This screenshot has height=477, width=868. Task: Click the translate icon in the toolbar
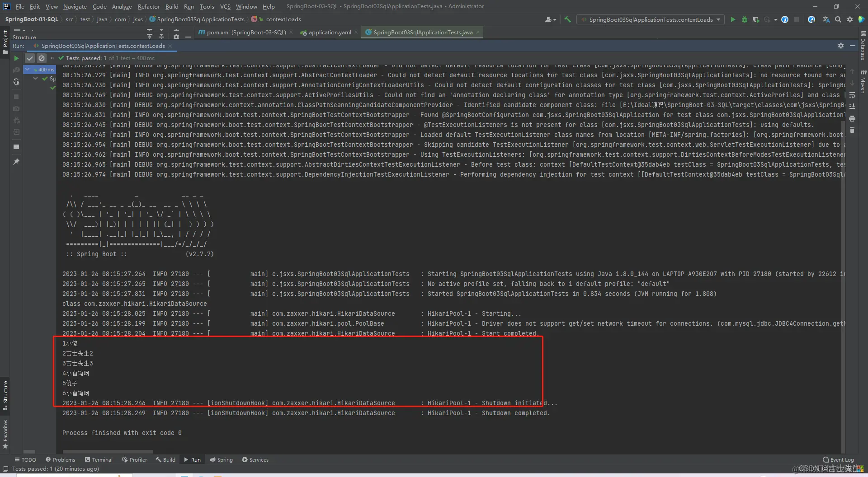(x=826, y=19)
